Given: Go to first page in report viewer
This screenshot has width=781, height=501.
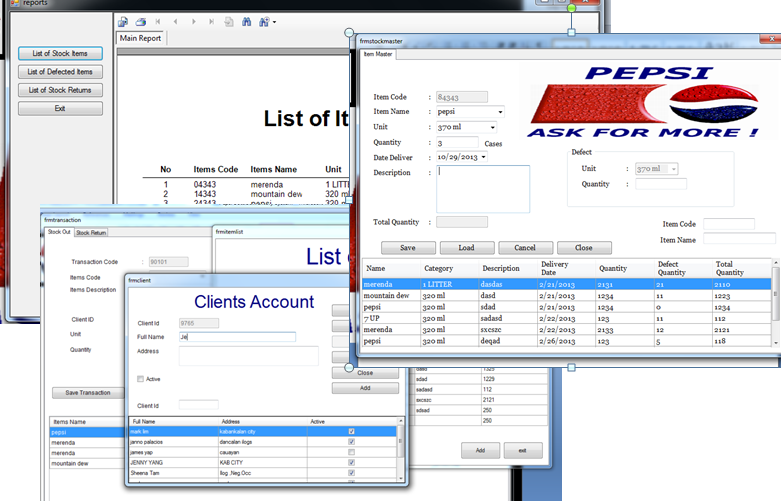Looking at the screenshot, I should 158,22.
